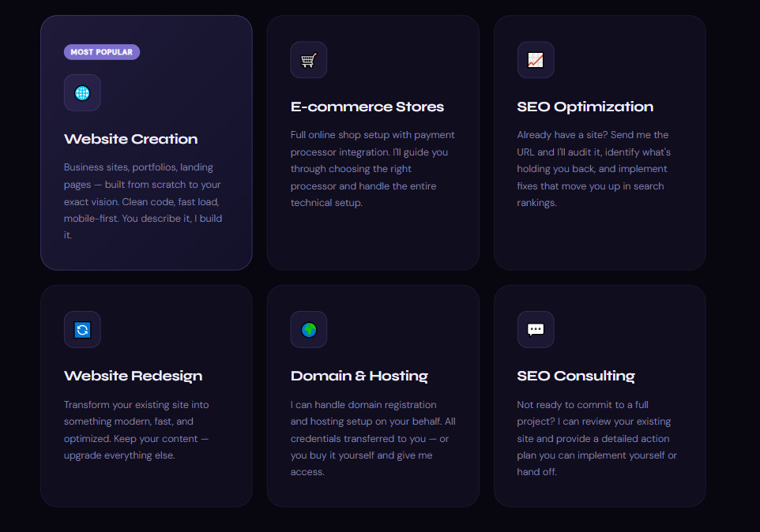The height and width of the screenshot is (532, 760).
Task: Click the shopping cart icon
Action: tap(309, 60)
